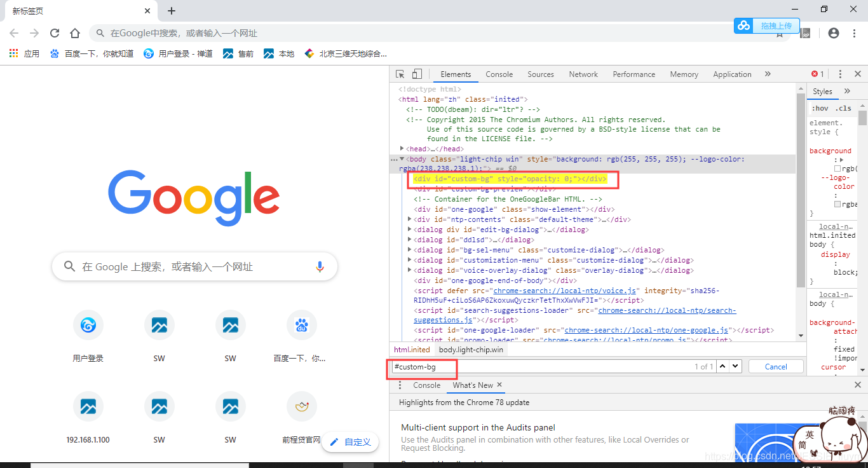Switch to the Console tab
The width and height of the screenshot is (868, 468).
click(x=499, y=74)
